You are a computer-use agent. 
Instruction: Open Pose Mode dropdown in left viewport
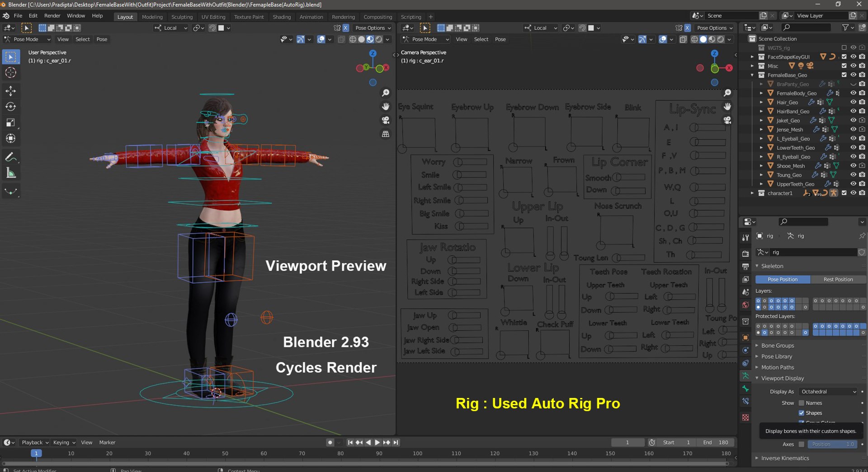28,39
